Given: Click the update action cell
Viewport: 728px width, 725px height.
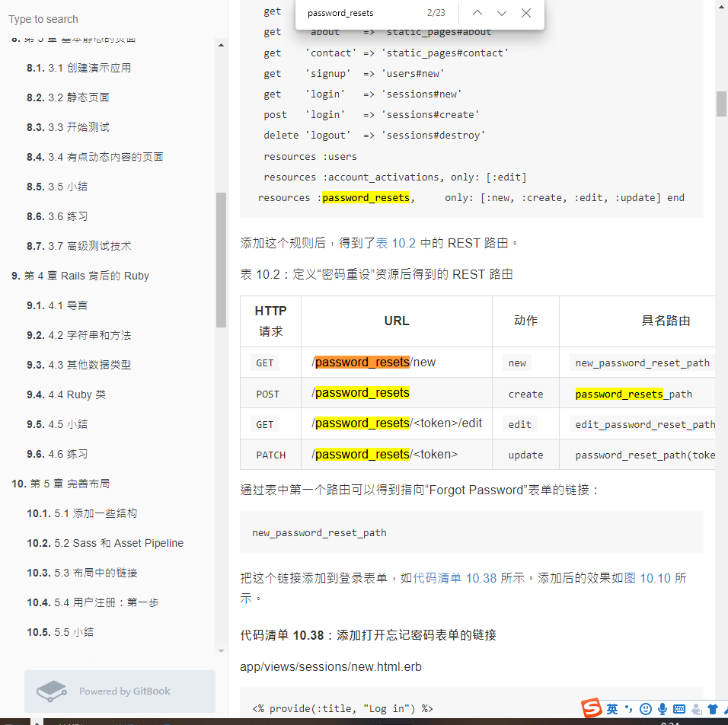Looking at the screenshot, I should [x=525, y=455].
